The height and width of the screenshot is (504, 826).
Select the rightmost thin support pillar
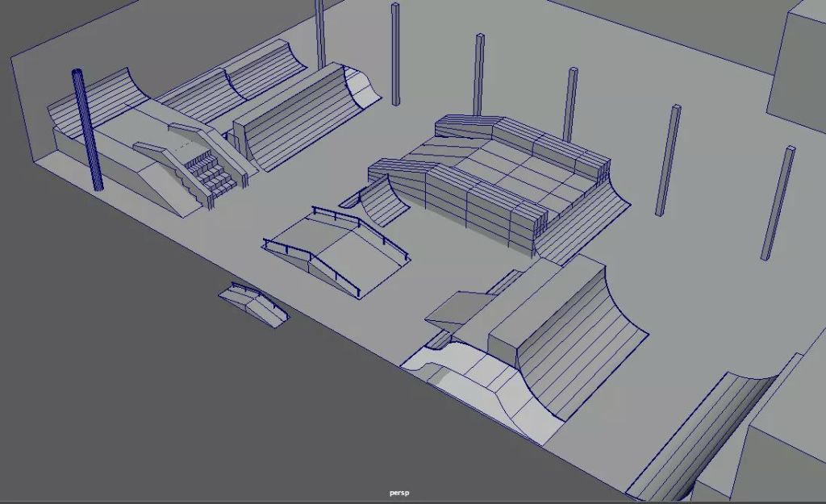click(x=778, y=203)
